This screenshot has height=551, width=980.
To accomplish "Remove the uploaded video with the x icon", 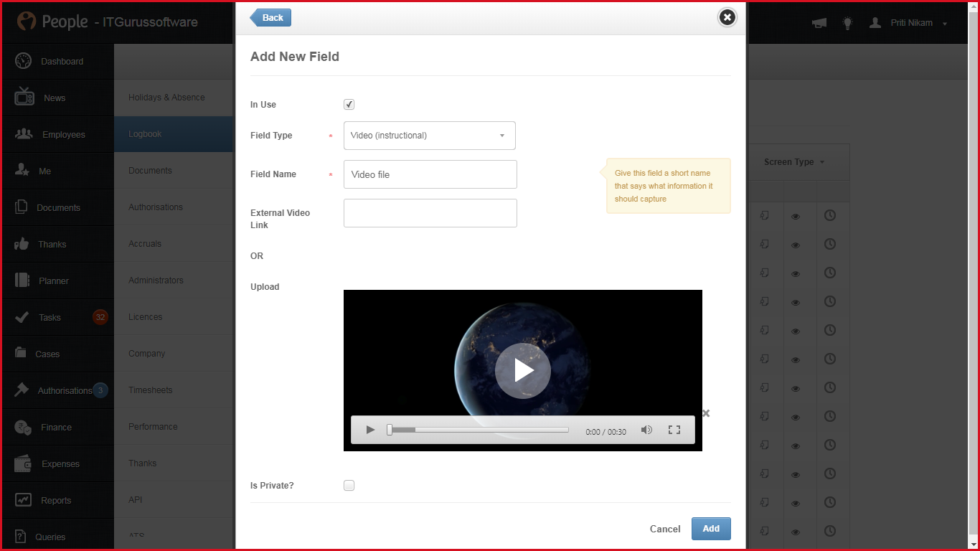I will click(706, 413).
